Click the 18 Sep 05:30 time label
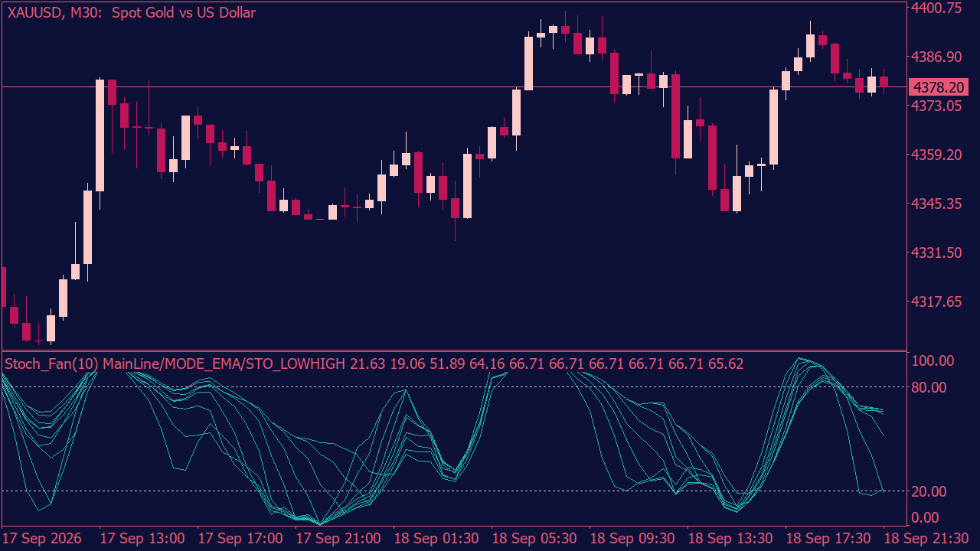Image resolution: width=980 pixels, height=551 pixels. 534,538
